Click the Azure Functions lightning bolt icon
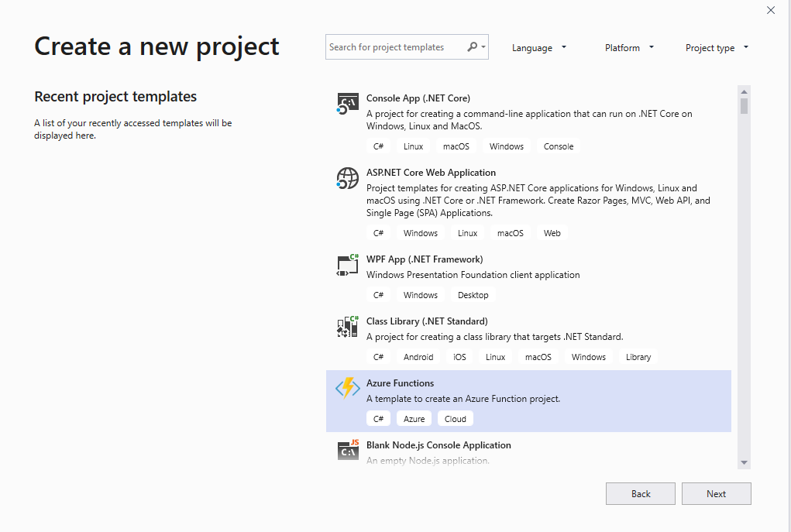The image size is (791, 532). [x=347, y=388]
